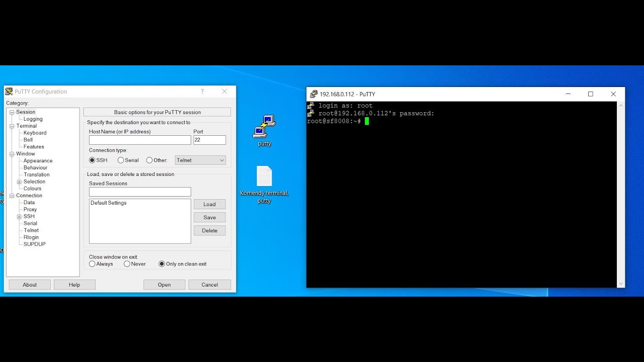The width and height of the screenshot is (644, 362).
Task: Open the putty desktop shortcut icon
Action: click(264, 126)
